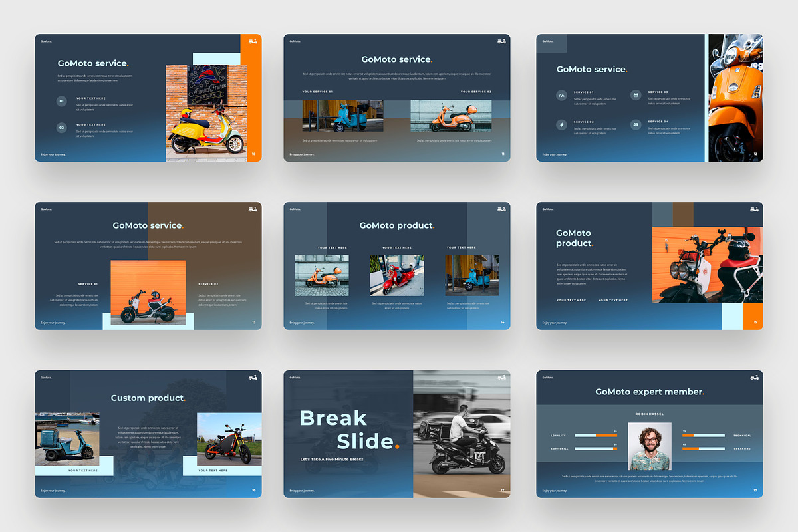Click the "SERVICE 03" heading on slide 12
Viewport: 798px width, 532px height.
click(x=658, y=92)
